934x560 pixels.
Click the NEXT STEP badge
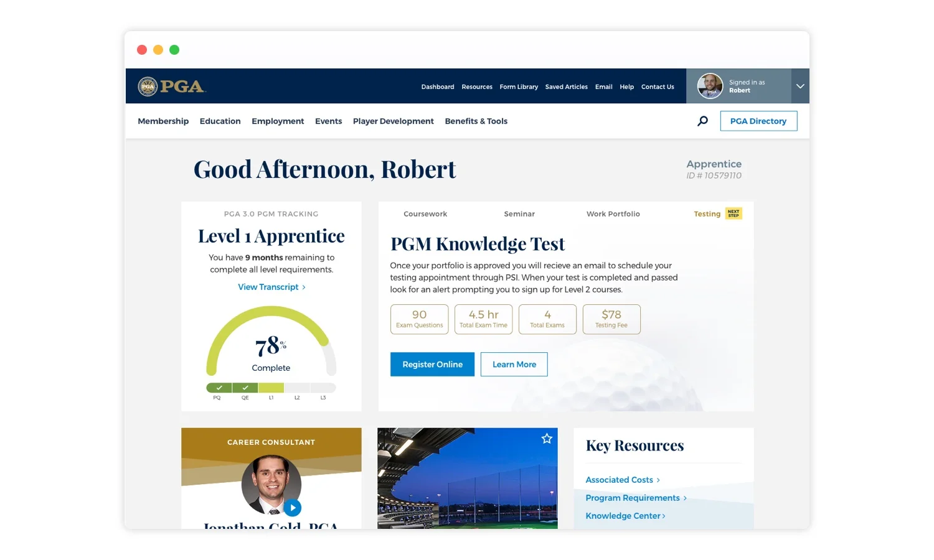[734, 213]
